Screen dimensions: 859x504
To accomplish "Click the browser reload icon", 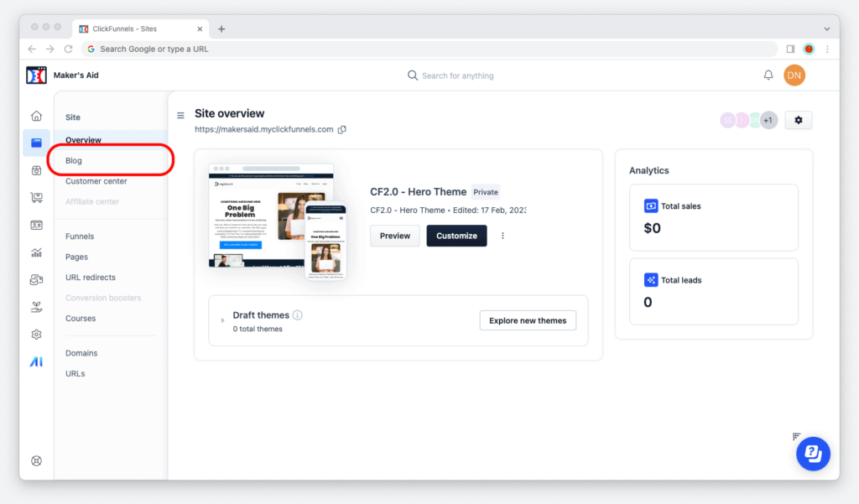I will [69, 49].
